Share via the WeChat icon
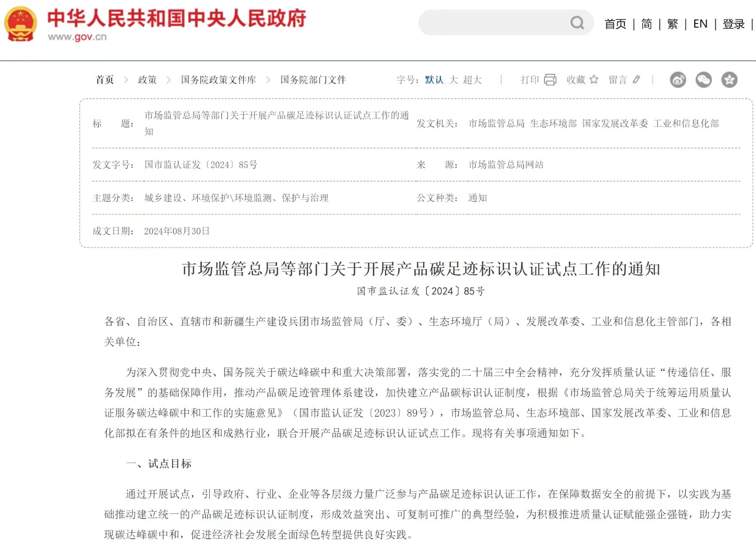This screenshot has width=756, height=549. pyautogui.click(x=704, y=80)
